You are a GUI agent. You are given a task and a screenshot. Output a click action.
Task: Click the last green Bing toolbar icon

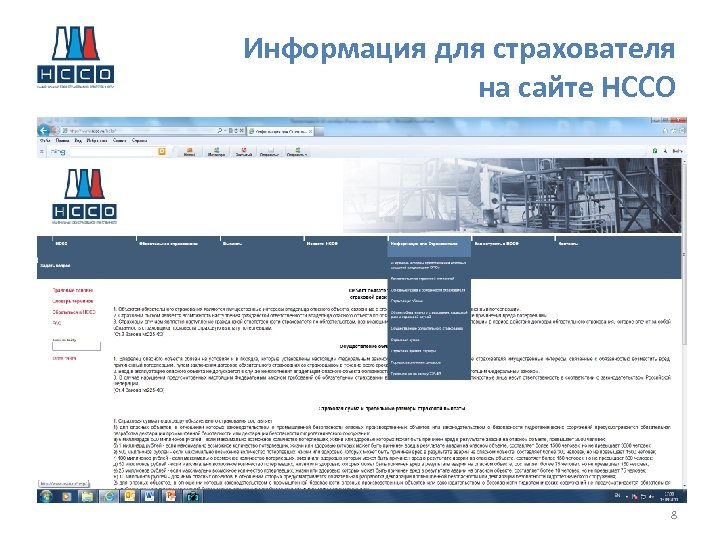(x=297, y=152)
